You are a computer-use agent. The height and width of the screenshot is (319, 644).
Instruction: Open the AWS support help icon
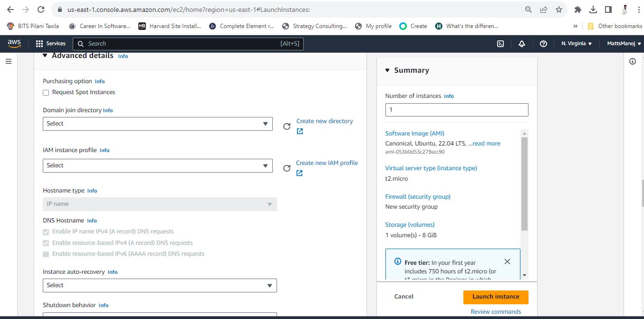click(x=543, y=44)
